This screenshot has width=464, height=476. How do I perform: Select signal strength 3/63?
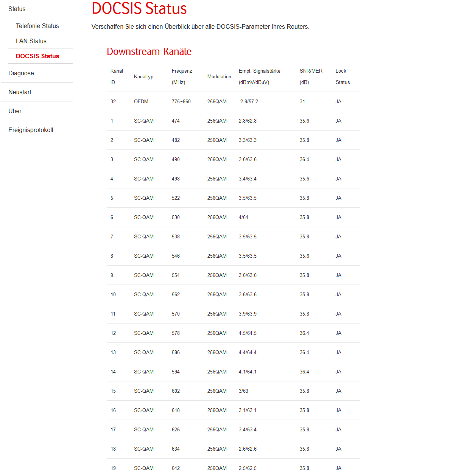[243, 391]
